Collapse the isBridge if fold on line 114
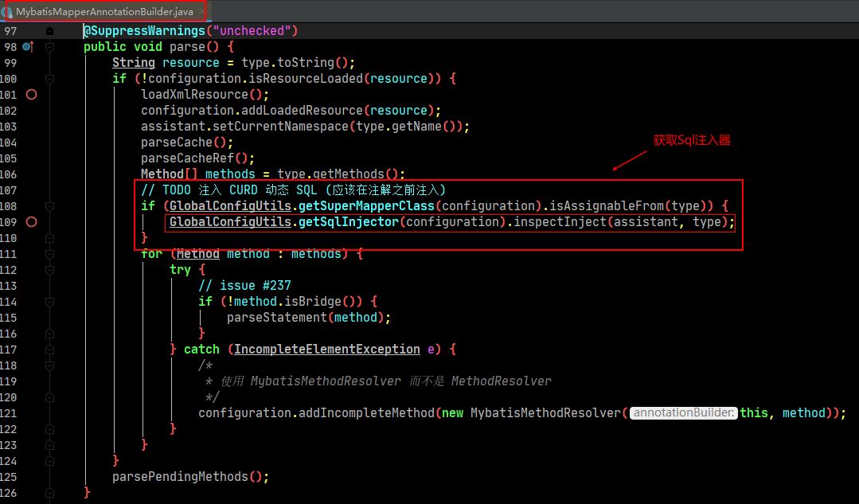The image size is (859, 504). click(50, 302)
